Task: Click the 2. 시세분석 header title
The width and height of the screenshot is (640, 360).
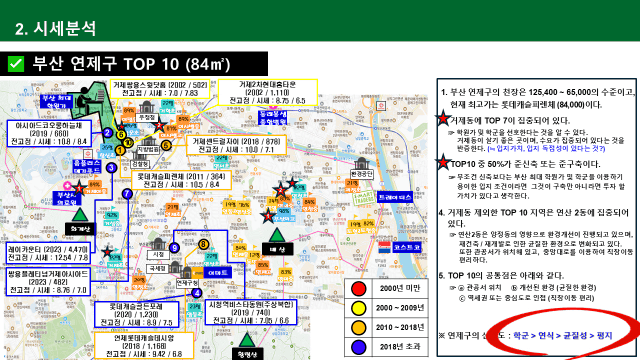Action: (56, 29)
